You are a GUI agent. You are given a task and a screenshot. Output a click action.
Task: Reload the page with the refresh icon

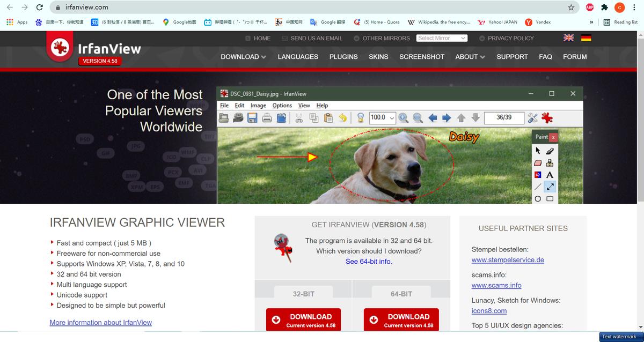39,8
